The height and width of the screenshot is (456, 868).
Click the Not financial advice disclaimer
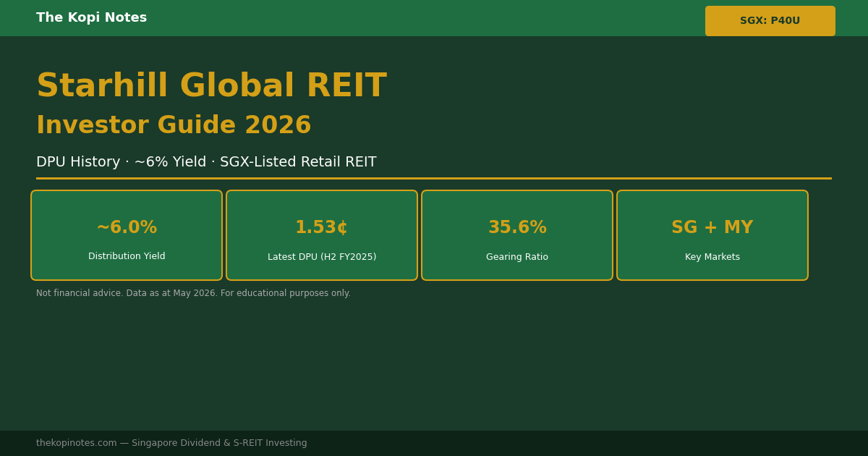pos(193,293)
